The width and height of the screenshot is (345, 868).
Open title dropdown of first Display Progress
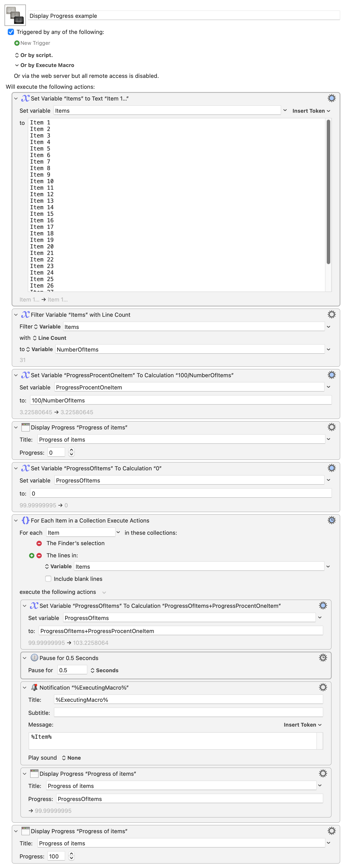[328, 439]
